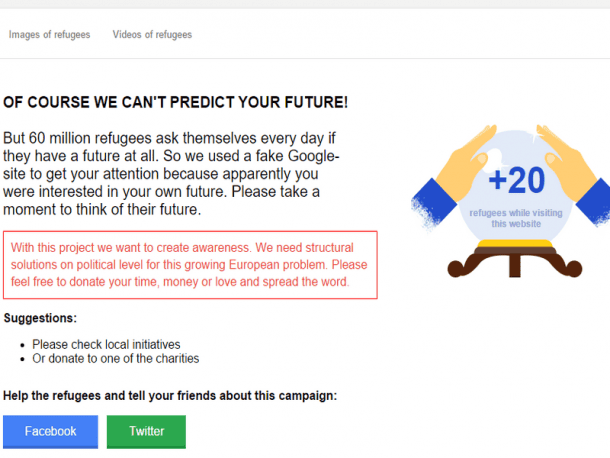
Task: Click the yellow base under the crystal ball
Action: click(511, 245)
